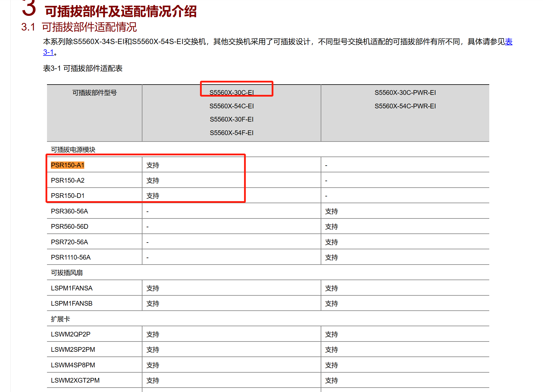Image resolution: width=543 pixels, height=392 pixels.
Task: Select 支持 in the PSR150-D1 row
Action: [153, 196]
